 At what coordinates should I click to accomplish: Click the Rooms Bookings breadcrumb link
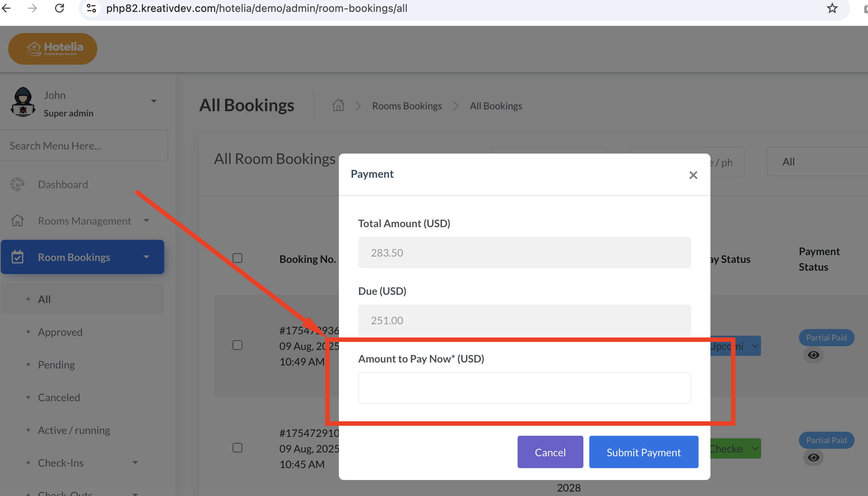[407, 106]
